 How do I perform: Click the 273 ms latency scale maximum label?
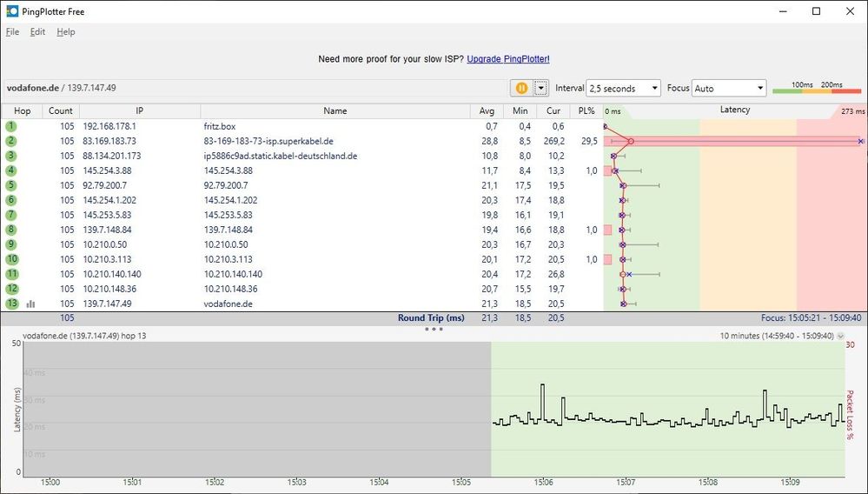pos(852,111)
